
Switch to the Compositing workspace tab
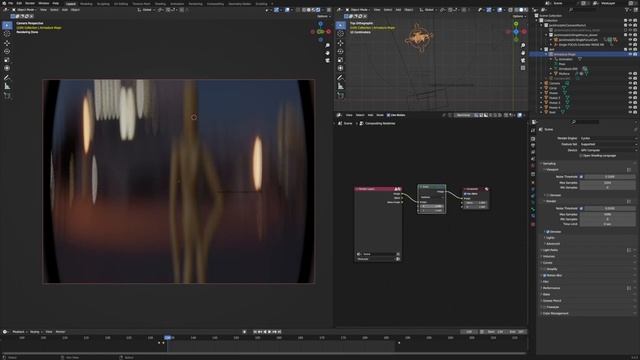click(215, 4)
